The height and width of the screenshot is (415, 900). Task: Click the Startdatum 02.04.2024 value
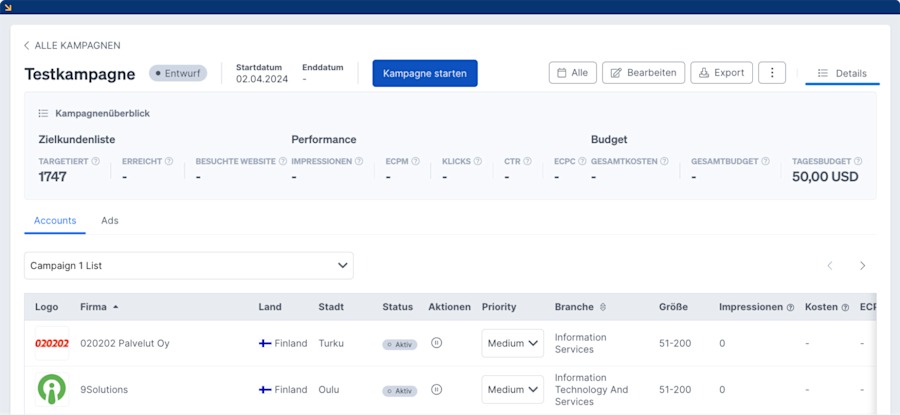[x=262, y=79]
